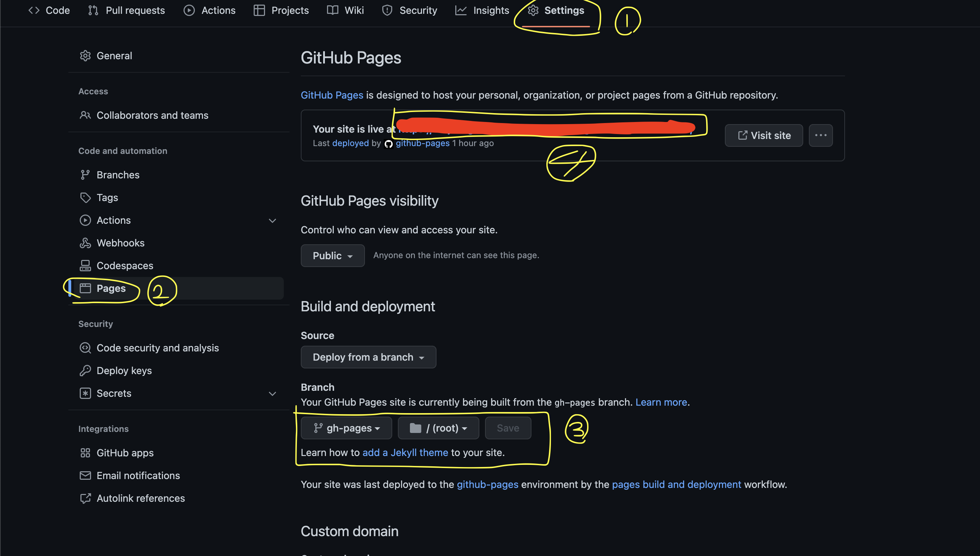Click the 'Custom domain' heading

349,531
